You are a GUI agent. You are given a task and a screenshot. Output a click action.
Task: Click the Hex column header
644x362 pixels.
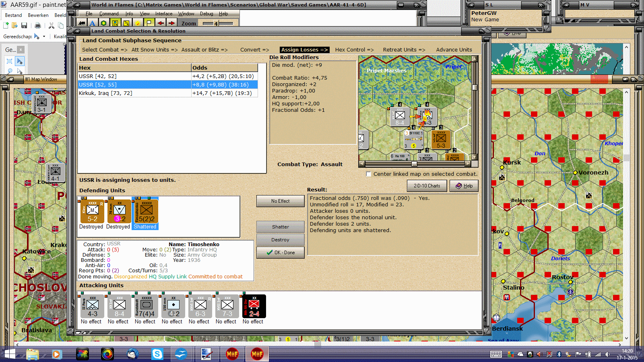tap(134, 68)
